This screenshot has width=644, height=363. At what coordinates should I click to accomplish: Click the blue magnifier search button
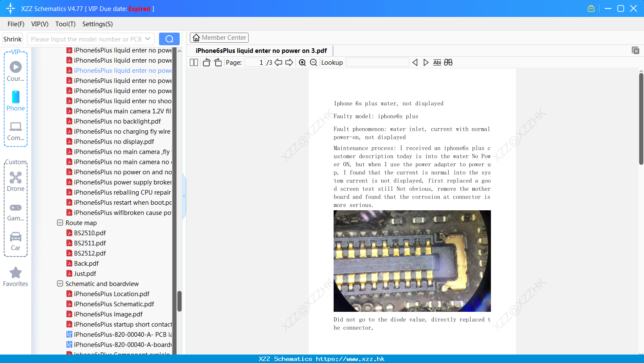point(169,39)
